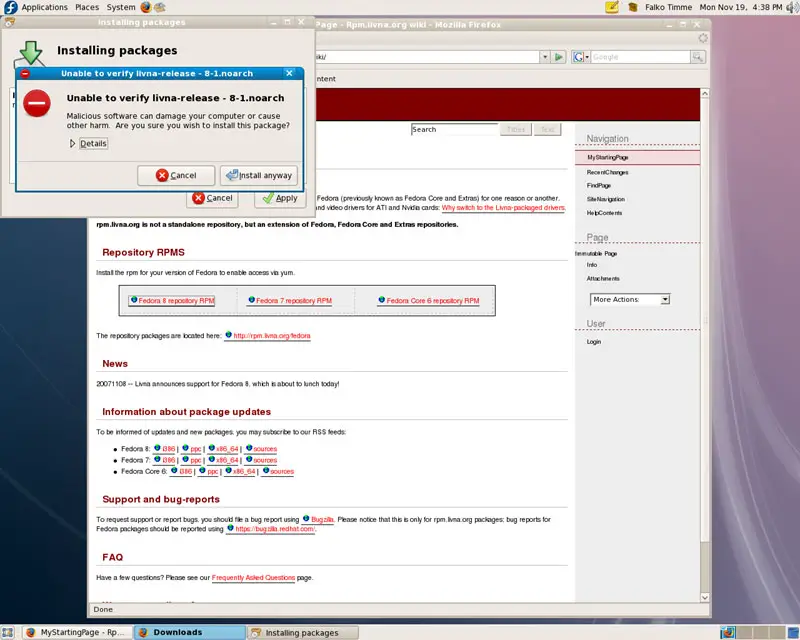The width and height of the screenshot is (800, 640).
Task: Click the wiki Titles search button
Action: point(516,130)
